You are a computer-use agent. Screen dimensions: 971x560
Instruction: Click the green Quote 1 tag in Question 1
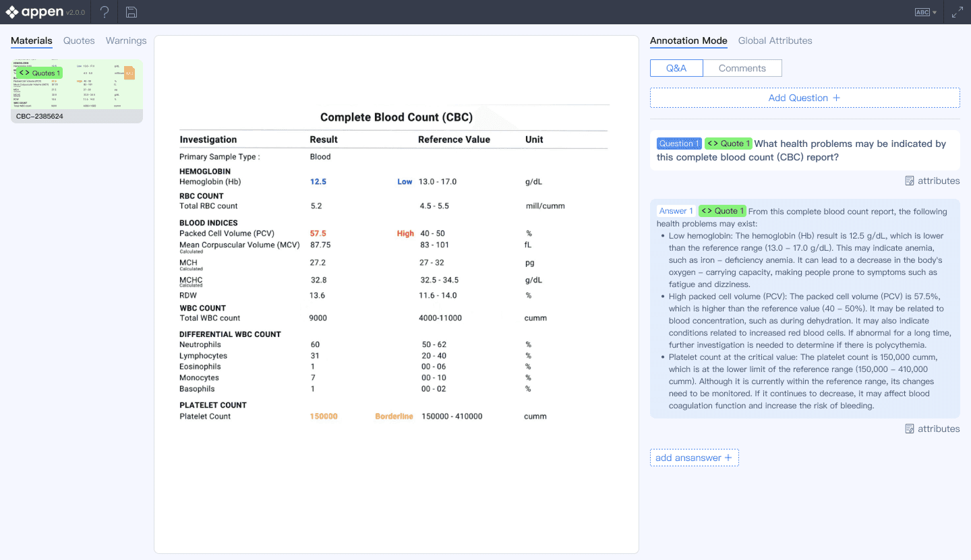(727, 144)
